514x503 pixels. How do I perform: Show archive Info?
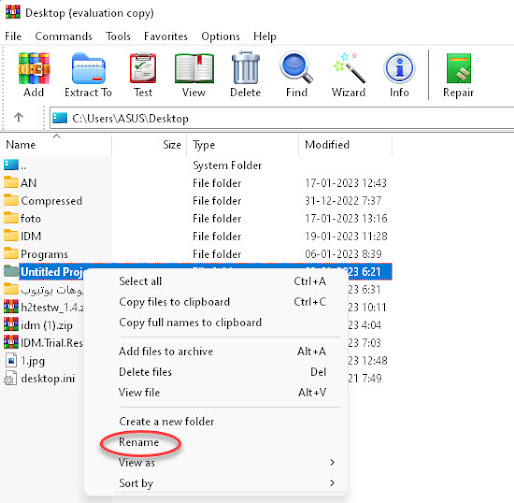399,68
